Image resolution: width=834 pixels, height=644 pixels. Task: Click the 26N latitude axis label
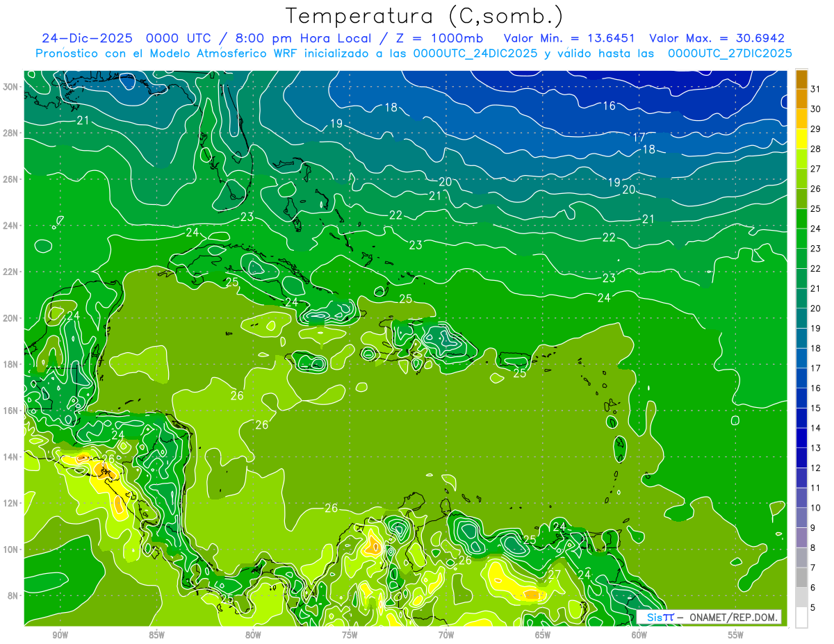point(12,179)
